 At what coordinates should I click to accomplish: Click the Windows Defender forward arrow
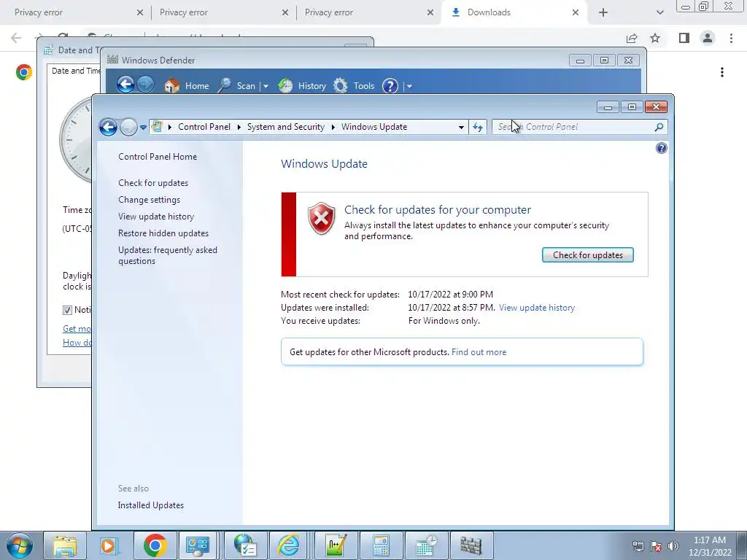(146, 85)
